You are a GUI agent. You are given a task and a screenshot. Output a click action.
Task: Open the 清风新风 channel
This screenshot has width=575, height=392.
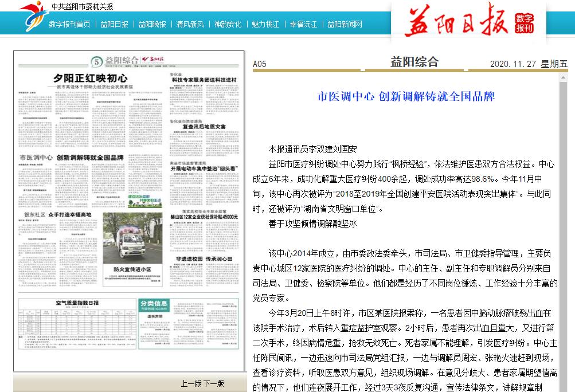(190, 25)
